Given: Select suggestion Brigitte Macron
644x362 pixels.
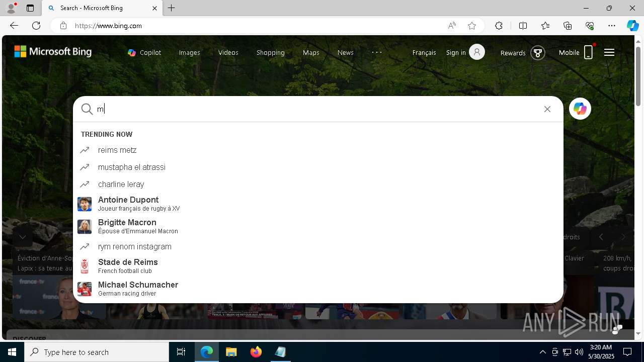Looking at the screenshot, I should (318, 226).
